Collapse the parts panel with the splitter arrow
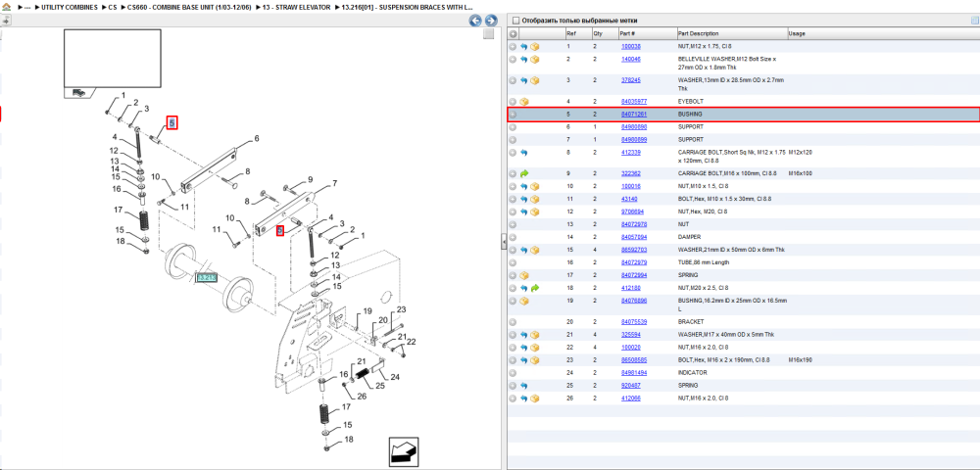The height and width of the screenshot is (470, 980). [x=503, y=242]
